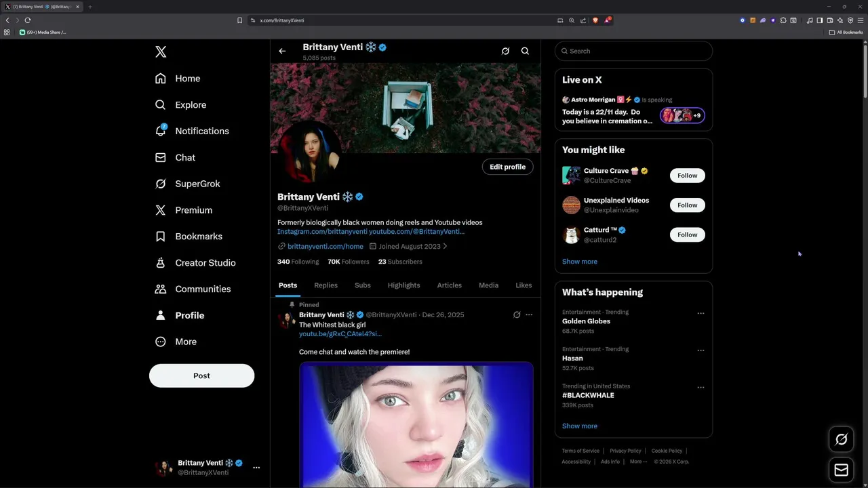868x488 pixels.
Task: Follow Catturd
Action: (687, 235)
